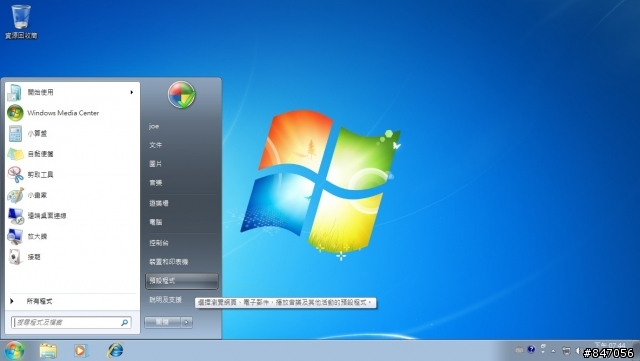Launch the Magnifier (放大鏡)
This screenshot has width=640, height=361.
coord(71,236)
